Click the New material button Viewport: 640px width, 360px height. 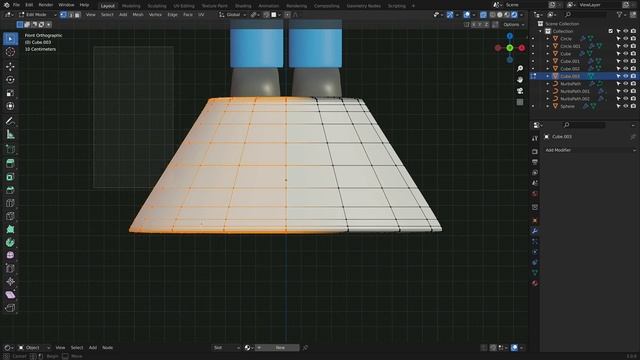(x=280, y=348)
